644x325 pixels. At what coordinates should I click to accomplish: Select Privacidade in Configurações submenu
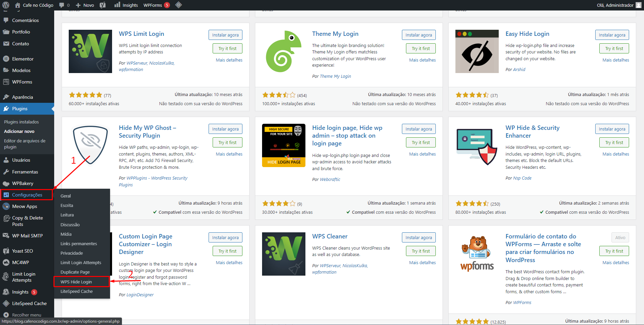(x=71, y=253)
